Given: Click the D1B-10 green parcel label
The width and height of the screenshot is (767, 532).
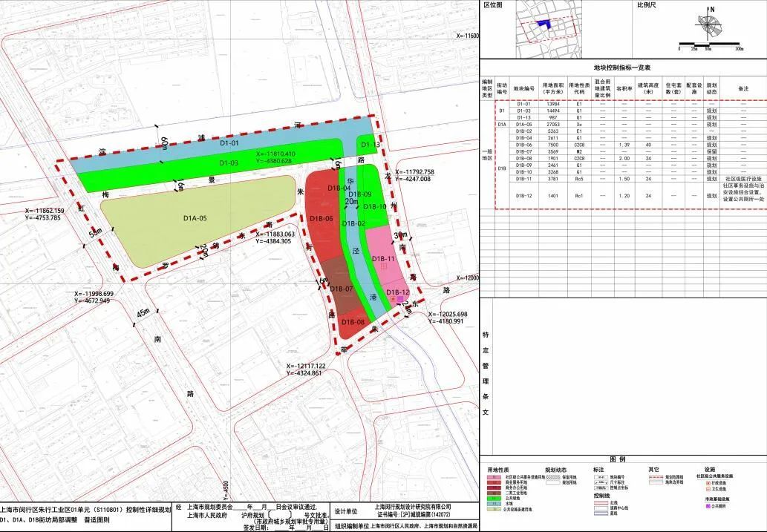Looking at the screenshot, I should pyautogui.click(x=376, y=207).
